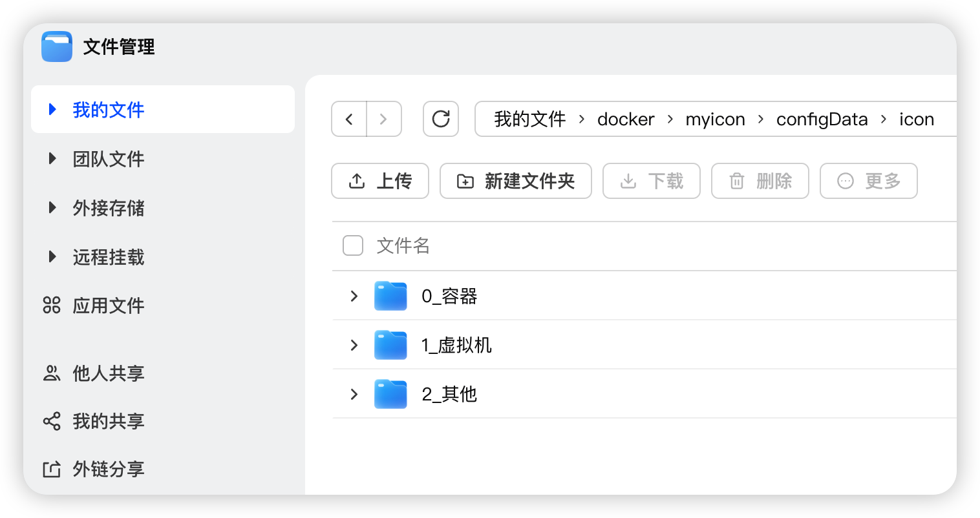Refresh the current folder listing
Screen dimensions: 980x518
441,119
